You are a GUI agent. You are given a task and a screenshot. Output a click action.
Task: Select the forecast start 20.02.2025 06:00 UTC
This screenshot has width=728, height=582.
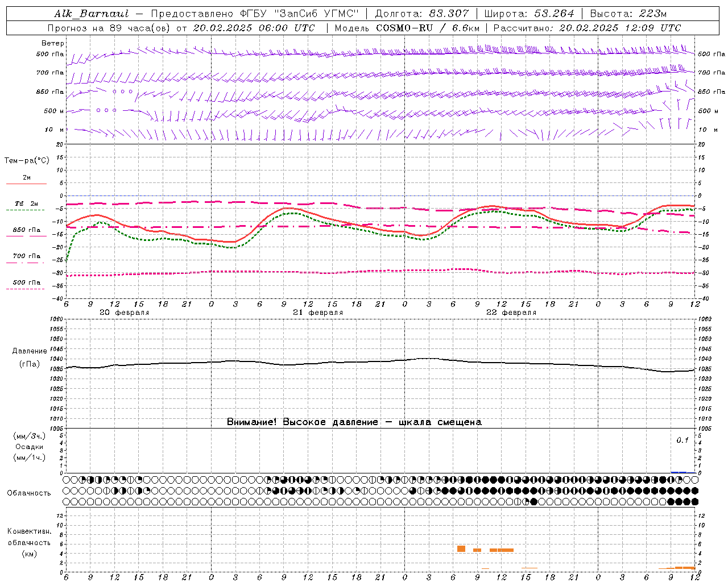click(x=254, y=28)
